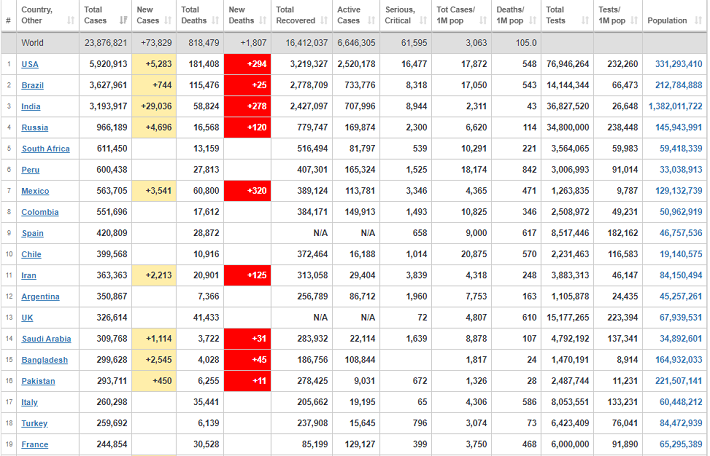
Task: Click India population 1,382,011,722 link
Action: click(676, 106)
